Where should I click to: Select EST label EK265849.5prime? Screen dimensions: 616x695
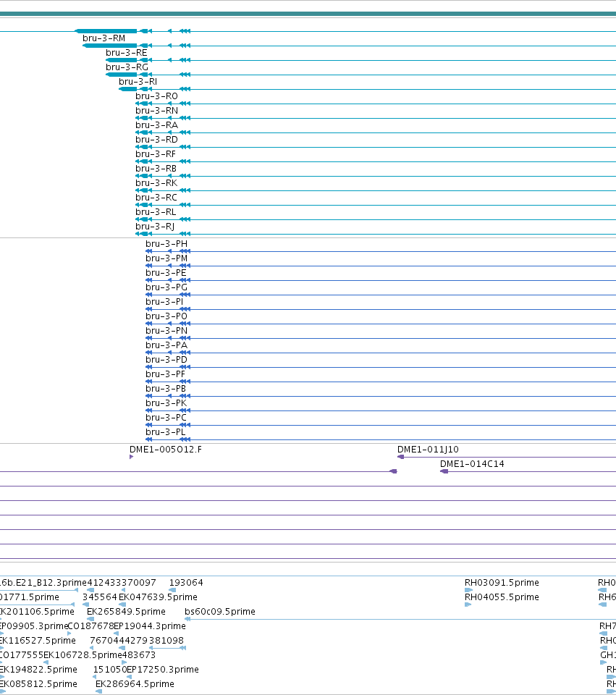pos(126,612)
